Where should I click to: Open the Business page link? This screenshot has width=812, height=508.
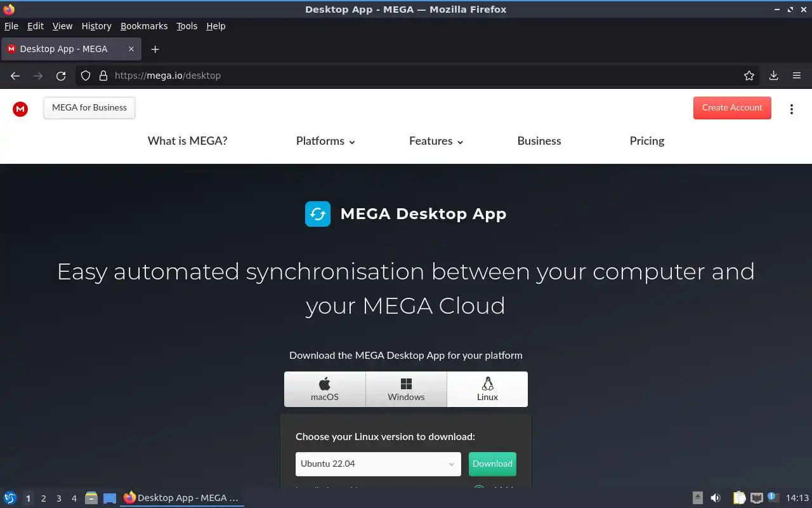coord(539,141)
